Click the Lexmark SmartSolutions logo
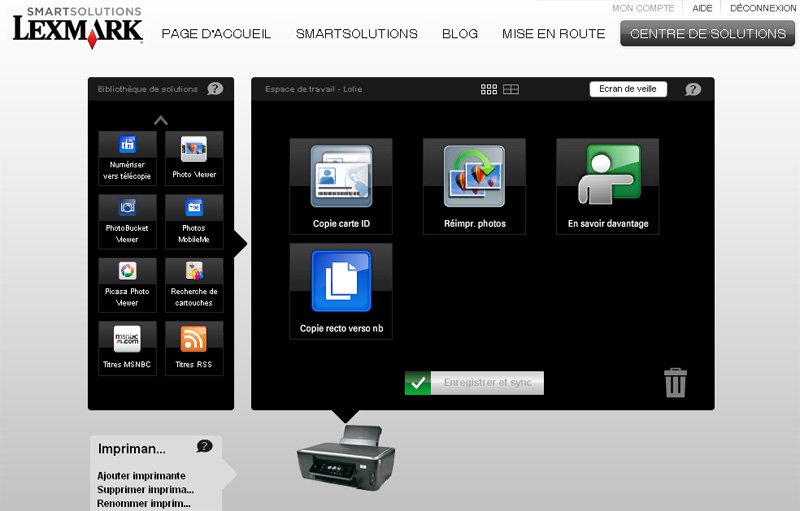Viewport: 800px width, 511px height. [78, 28]
